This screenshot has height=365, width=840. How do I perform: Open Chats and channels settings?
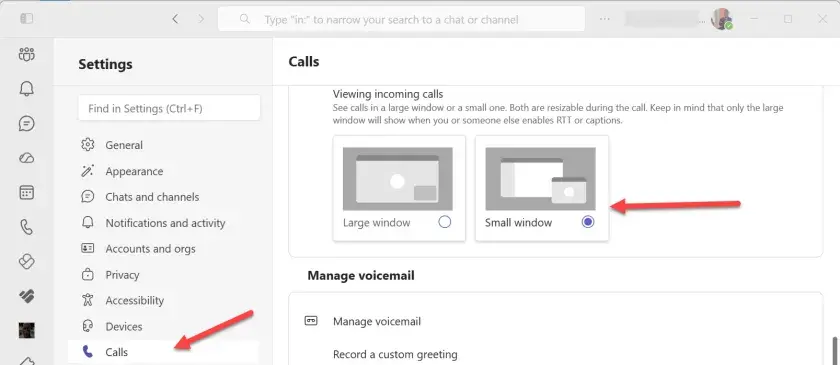pos(164,197)
